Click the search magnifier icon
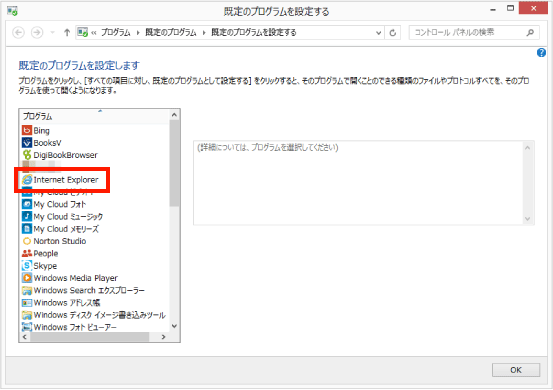 click(530, 33)
